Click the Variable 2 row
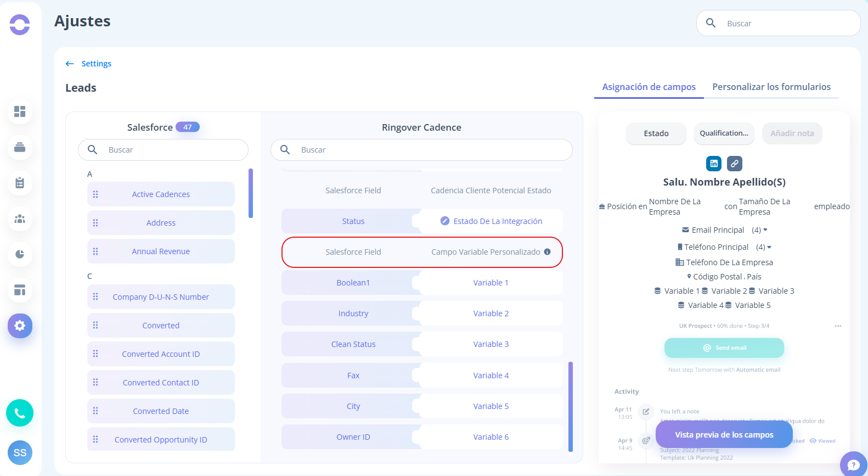Image resolution: width=868 pixels, height=476 pixels. (491, 313)
